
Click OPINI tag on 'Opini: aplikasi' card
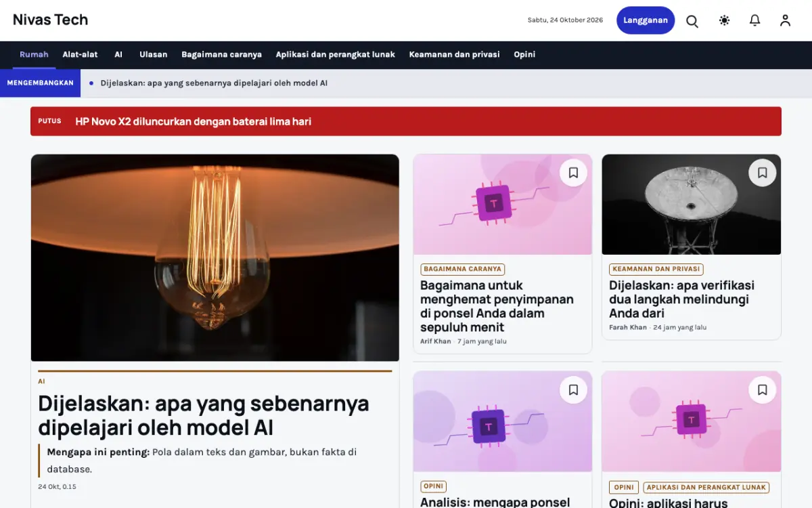pos(624,487)
